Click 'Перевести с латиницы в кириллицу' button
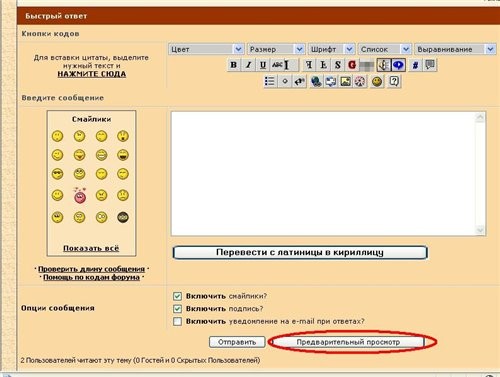 pos(300,252)
